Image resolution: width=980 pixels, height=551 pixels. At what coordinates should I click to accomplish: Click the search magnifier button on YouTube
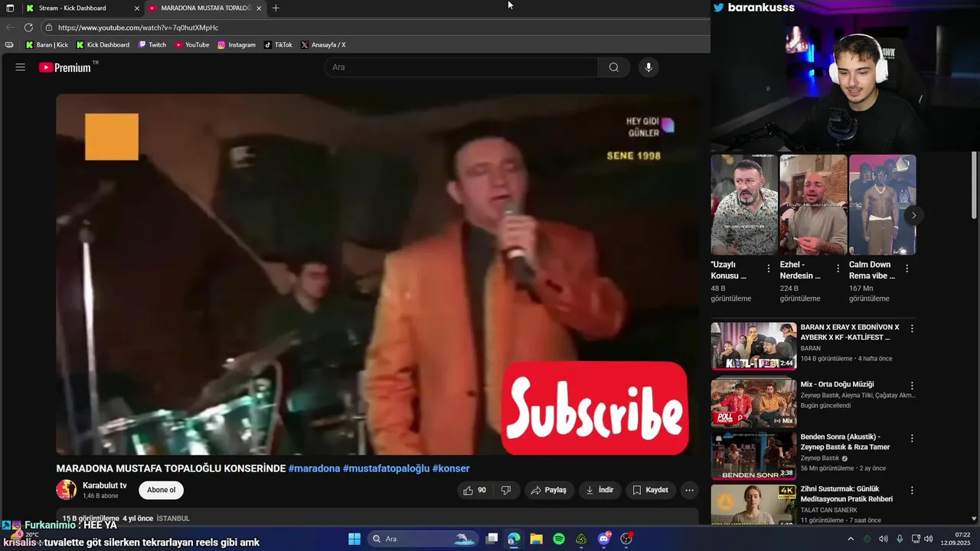click(x=614, y=67)
